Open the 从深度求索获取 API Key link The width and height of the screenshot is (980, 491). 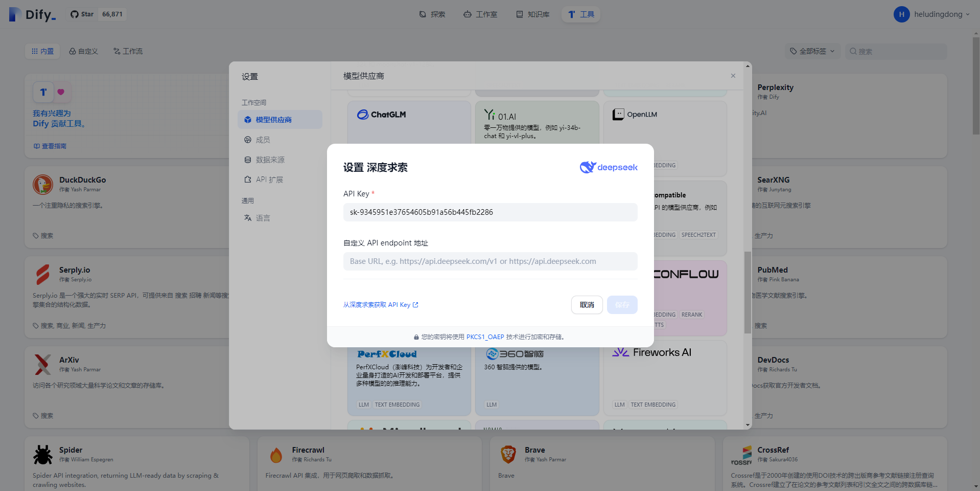coord(381,305)
